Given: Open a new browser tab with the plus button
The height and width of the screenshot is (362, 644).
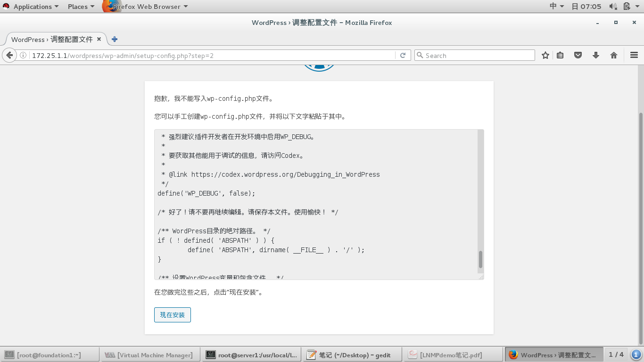Looking at the screenshot, I should coord(114,39).
